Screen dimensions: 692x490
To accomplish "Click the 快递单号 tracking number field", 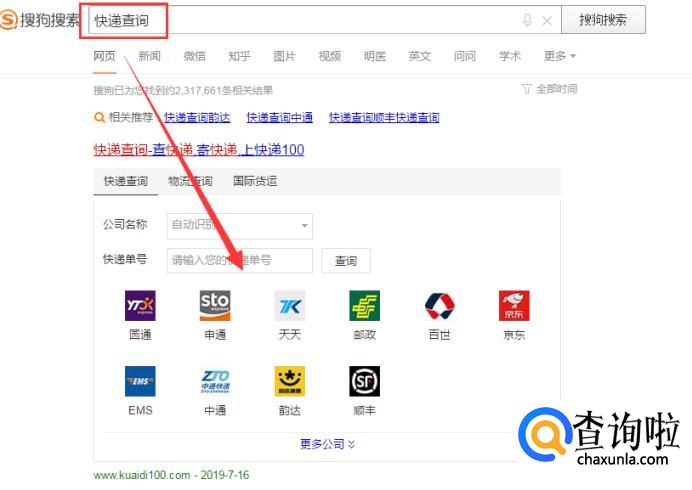I will click(x=240, y=260).
